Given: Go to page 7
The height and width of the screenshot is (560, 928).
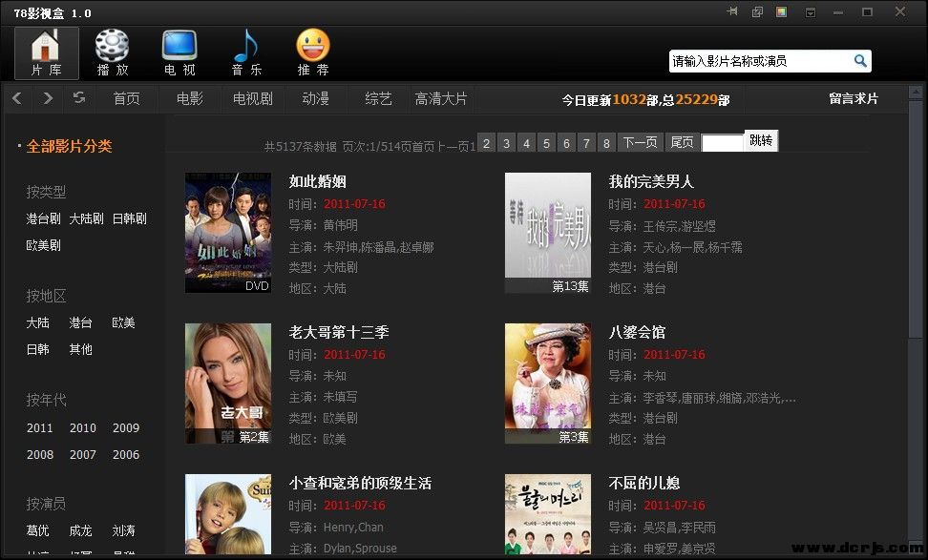Looking at the screenshot, I should click(586, 142).
